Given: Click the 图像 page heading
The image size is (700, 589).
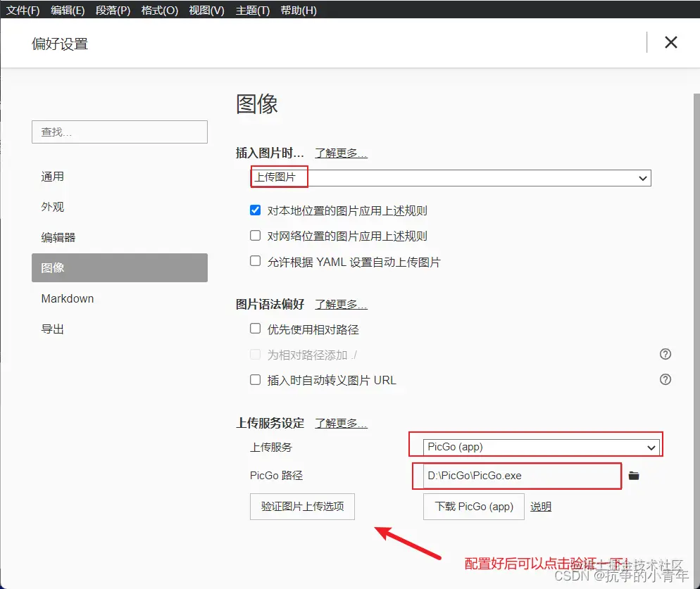Looking at the screenshot, I should coord(257,104).
